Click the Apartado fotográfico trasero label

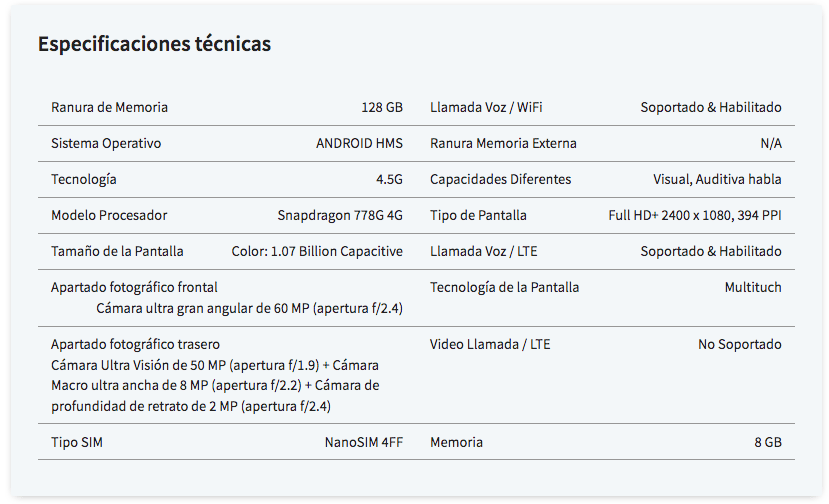[135, 344]
